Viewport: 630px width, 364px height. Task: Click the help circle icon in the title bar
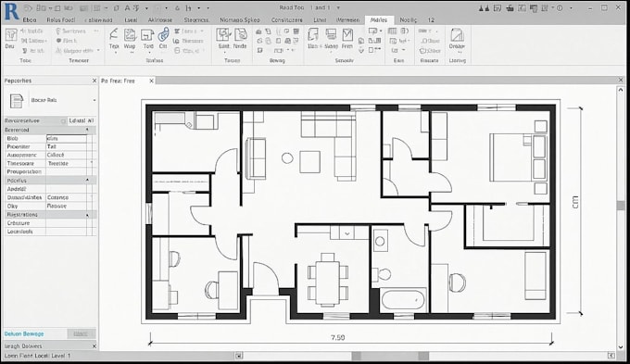pyautogui.click(x=560, y=7)
